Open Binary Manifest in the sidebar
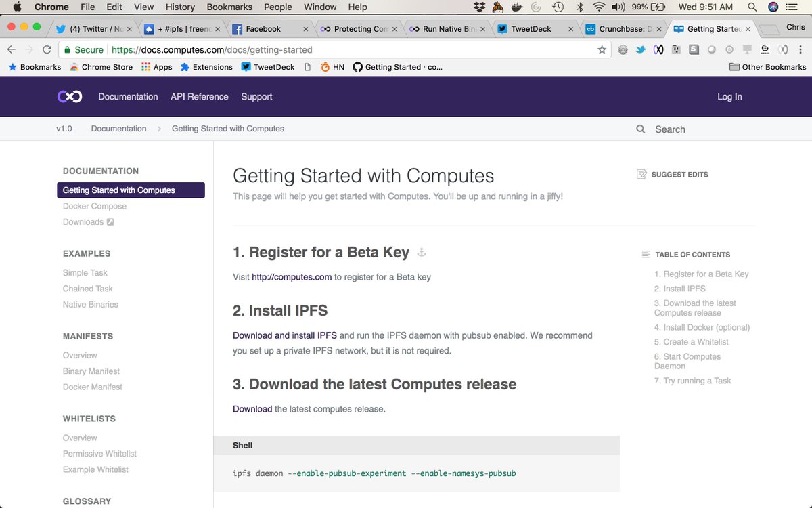 pyautogui.click(x=91, y=371)
